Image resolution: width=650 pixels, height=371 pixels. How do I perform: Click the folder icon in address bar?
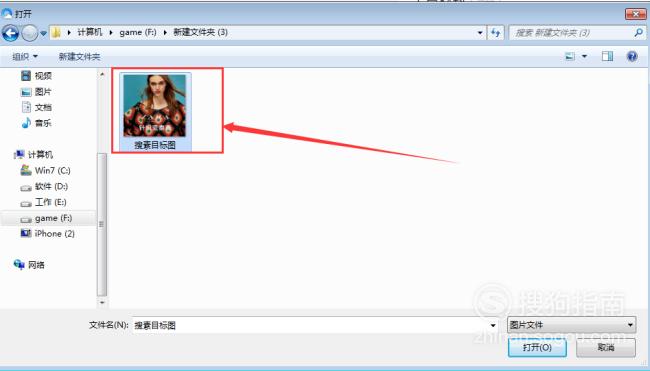[56, 32]
